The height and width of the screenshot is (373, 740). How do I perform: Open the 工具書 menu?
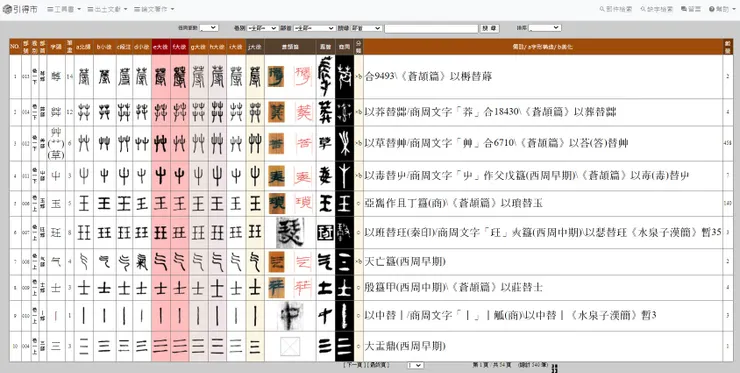(x=64, y=9)
